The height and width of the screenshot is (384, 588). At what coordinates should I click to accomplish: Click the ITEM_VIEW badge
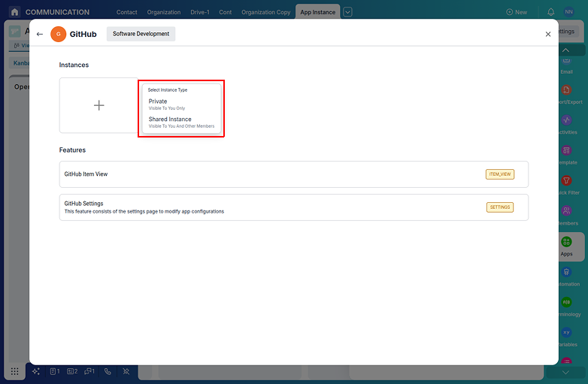(x=500, y=174)
